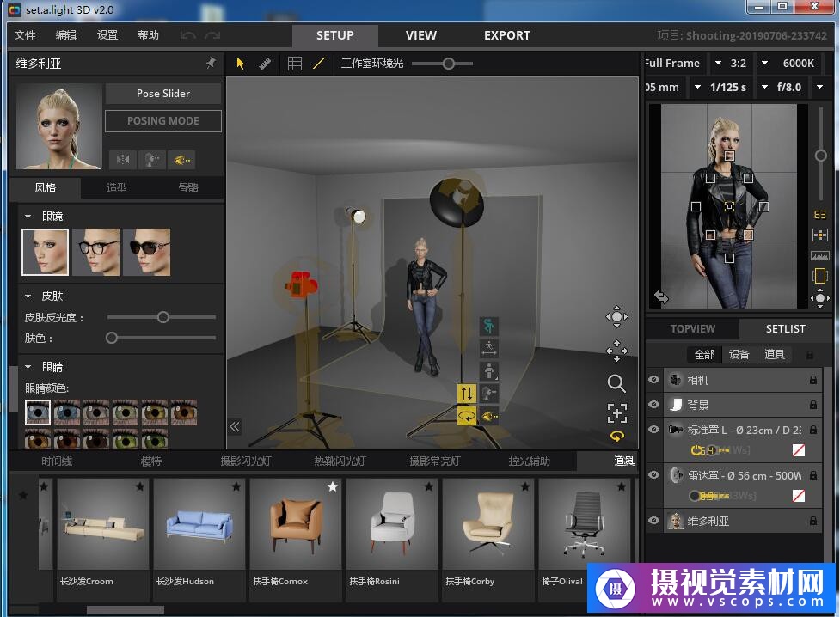
Task: Click the autofocus grid icon beside preview
Action: click(x=819, y=235)
